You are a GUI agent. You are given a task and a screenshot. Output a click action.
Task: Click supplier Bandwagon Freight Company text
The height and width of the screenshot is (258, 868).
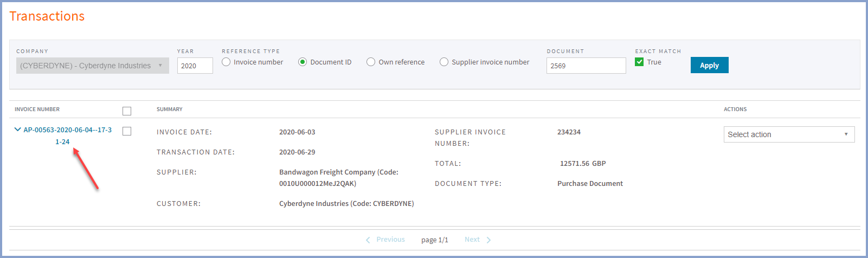pos(339,178)
